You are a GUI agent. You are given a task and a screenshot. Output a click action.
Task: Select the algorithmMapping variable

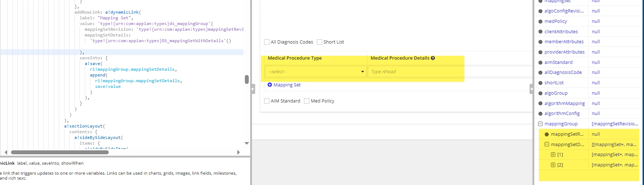coord(565,104)
